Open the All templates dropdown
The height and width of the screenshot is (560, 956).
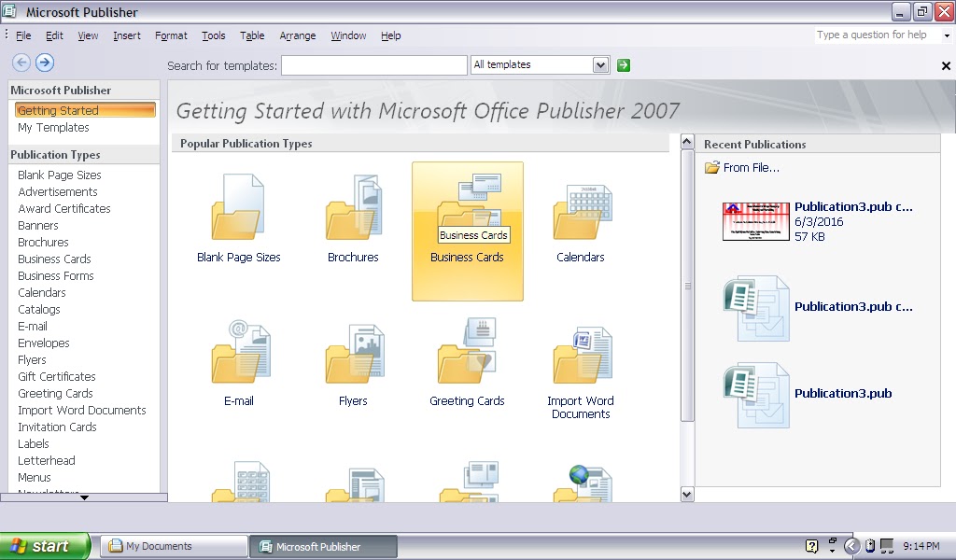(600, 64)
